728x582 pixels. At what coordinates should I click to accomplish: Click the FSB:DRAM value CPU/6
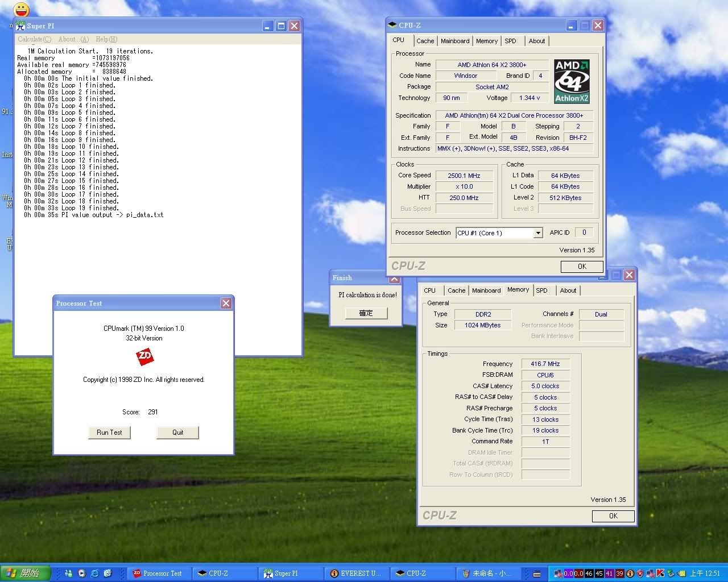click(545, 375)
